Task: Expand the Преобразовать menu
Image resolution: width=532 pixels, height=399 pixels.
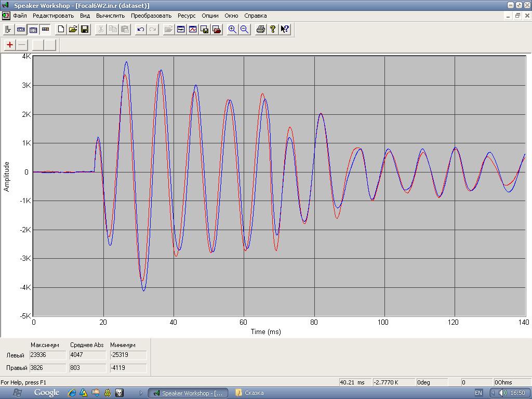Action: [x=151, y=16]
